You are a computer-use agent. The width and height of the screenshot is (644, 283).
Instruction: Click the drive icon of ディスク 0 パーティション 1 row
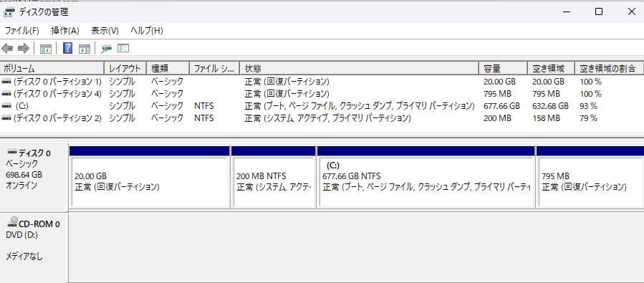6,82
